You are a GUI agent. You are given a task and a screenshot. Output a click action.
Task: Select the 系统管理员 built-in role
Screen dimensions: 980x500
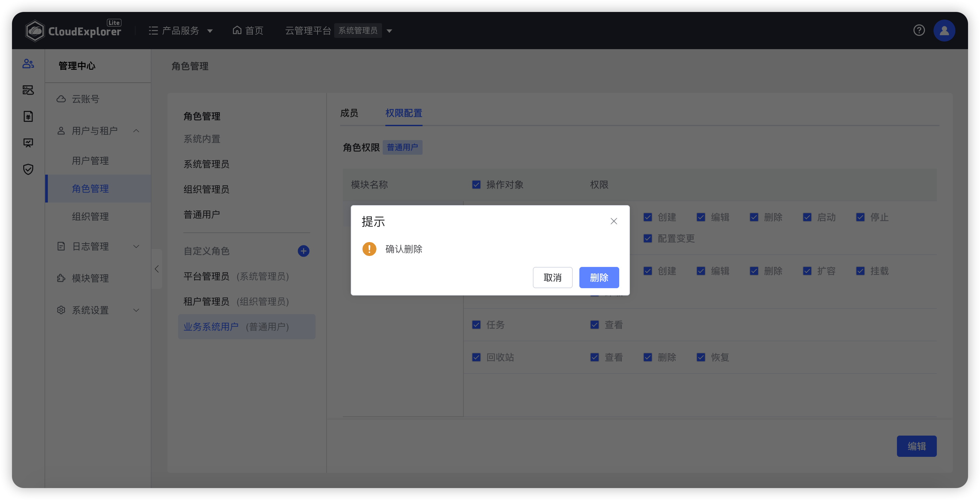click(206, 164)
